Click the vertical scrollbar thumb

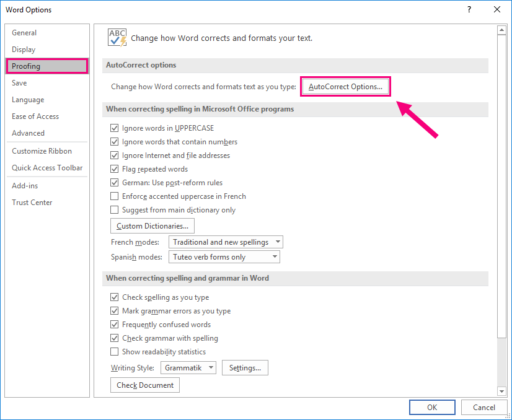(x=501, y=186)
